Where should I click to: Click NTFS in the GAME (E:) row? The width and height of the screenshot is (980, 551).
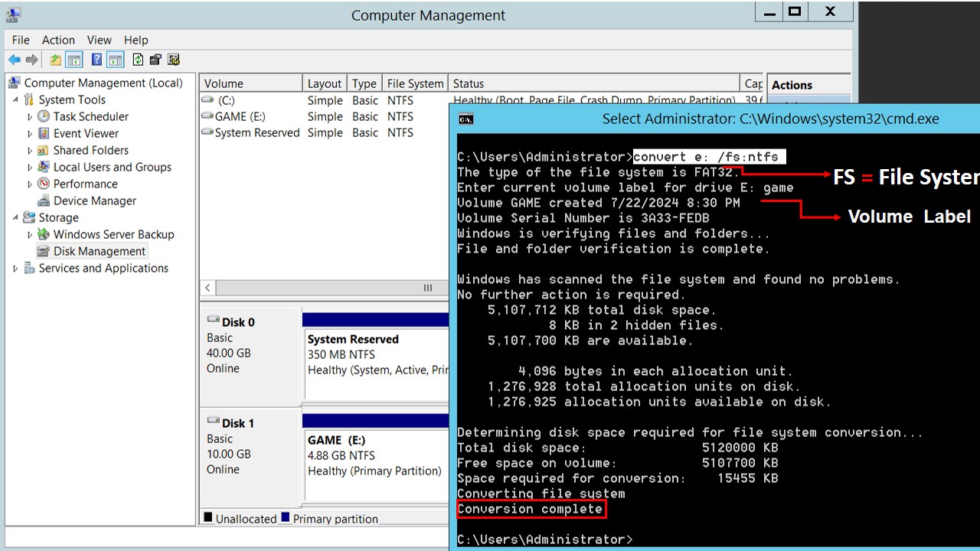click(x=400, y=116)
